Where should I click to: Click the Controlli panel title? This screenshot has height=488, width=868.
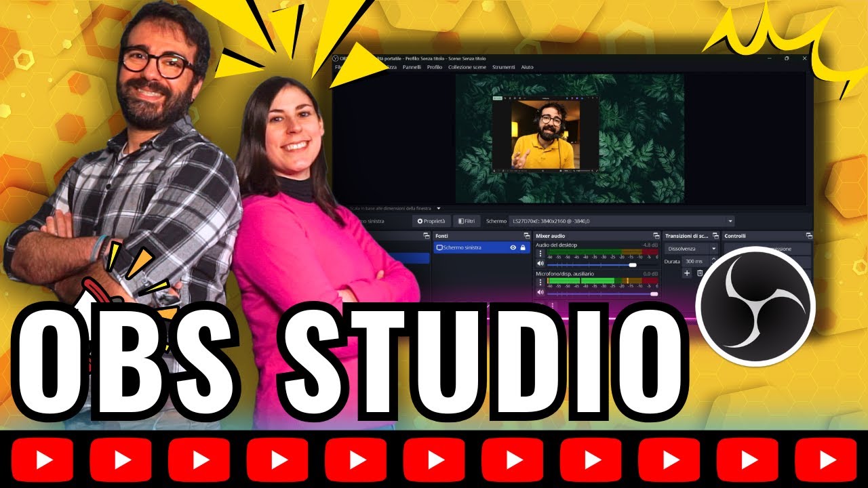coord(735,236)
